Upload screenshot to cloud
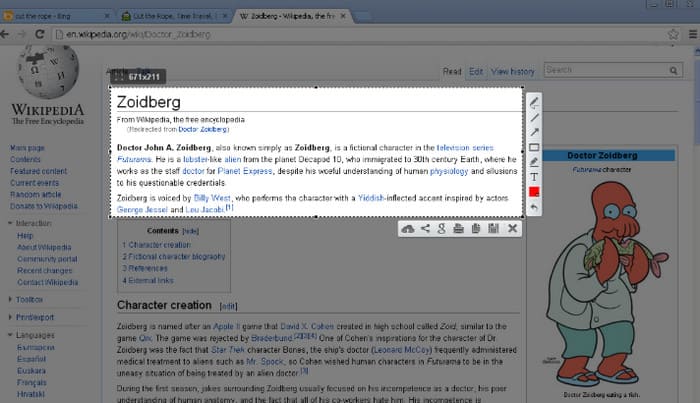The height and width of the screenshot is (403, 700). (x=408, y=229)
